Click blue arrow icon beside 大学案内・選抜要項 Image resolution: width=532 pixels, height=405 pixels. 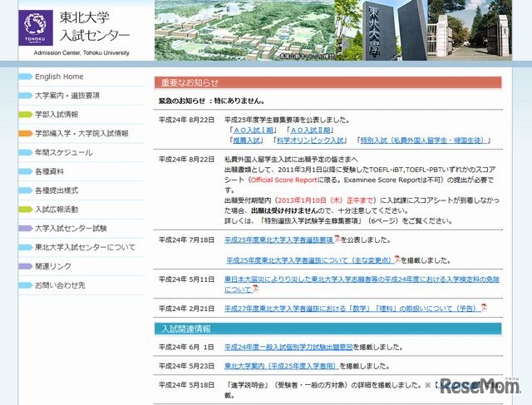26,96
